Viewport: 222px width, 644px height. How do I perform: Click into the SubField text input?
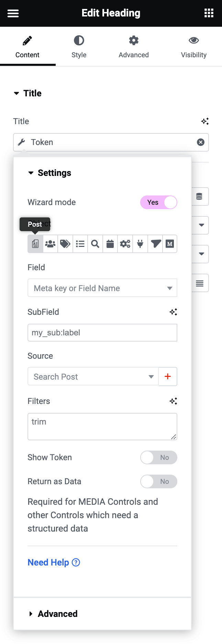click(x=102, y=333)
